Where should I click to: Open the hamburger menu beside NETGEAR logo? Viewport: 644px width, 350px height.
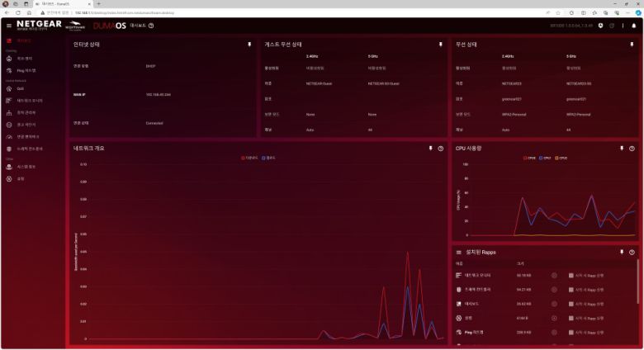[x=9, y=26]
